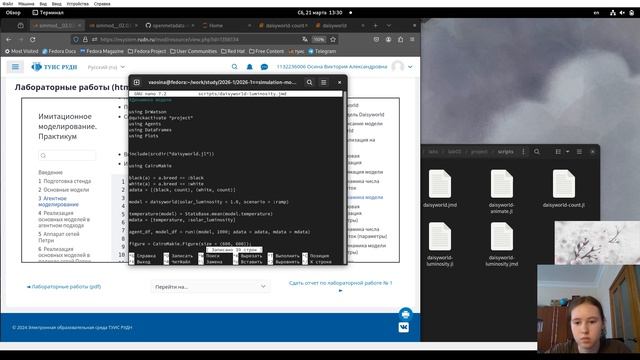Open the Обзор activities overview

point(13,13)
